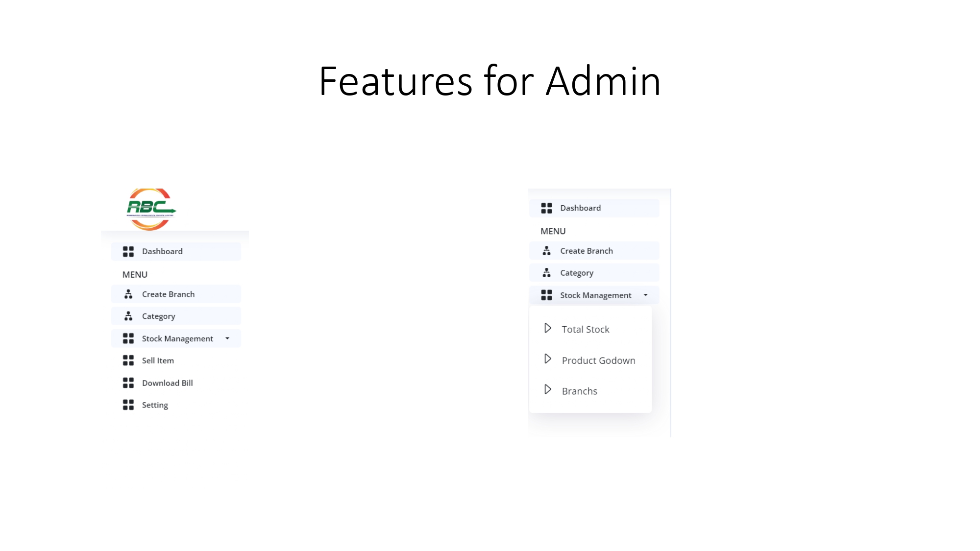Expand Stock Management arrow in left sidebar
Viewport: 980px width, 551px height.
(227, 338)
